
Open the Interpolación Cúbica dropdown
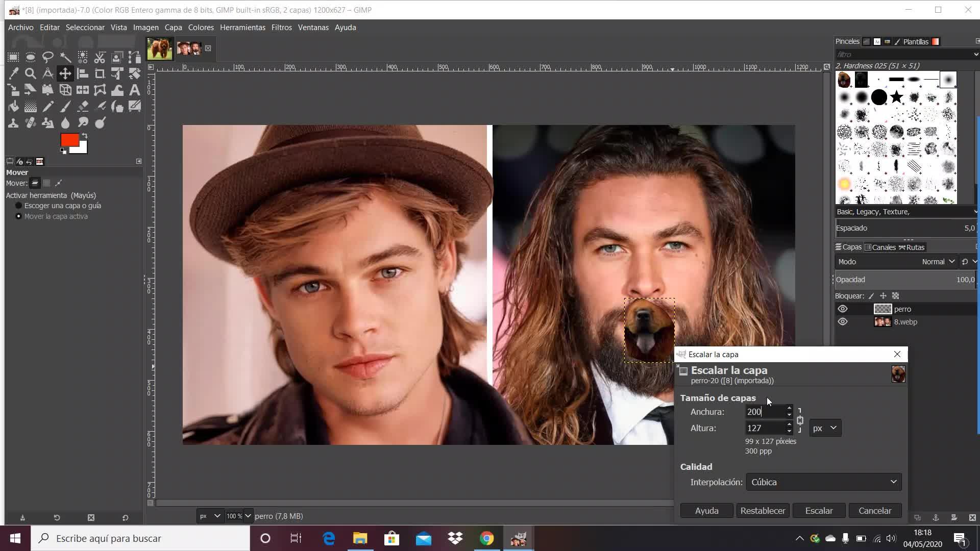click(823, 482)
